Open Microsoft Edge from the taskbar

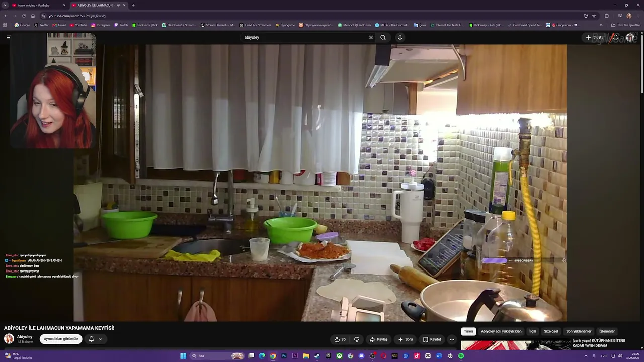262,356
